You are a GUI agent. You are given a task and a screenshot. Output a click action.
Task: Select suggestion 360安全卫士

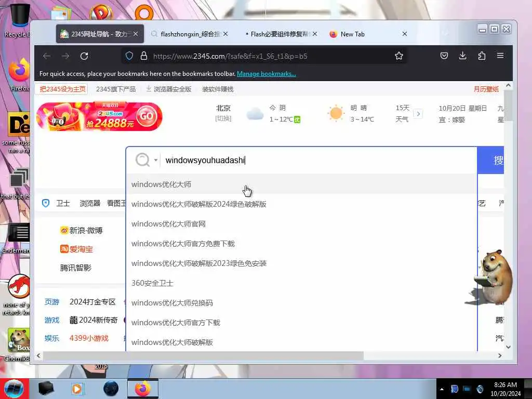tap(301, 283)
